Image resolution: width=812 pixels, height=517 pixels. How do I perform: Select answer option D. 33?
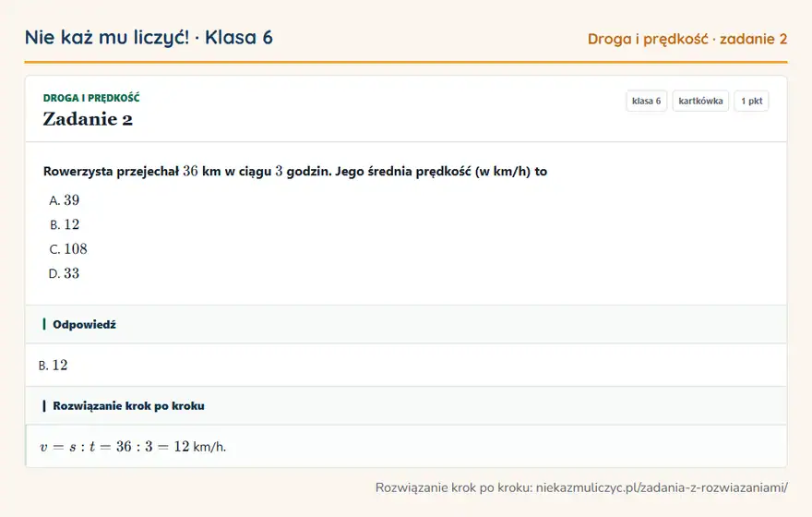click(x=65, y=273)
